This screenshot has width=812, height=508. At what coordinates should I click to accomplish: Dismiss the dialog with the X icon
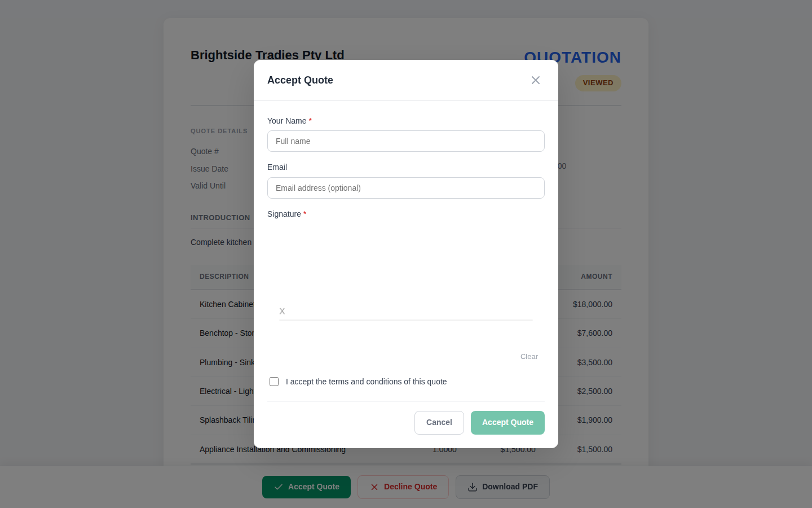[535, 80]
